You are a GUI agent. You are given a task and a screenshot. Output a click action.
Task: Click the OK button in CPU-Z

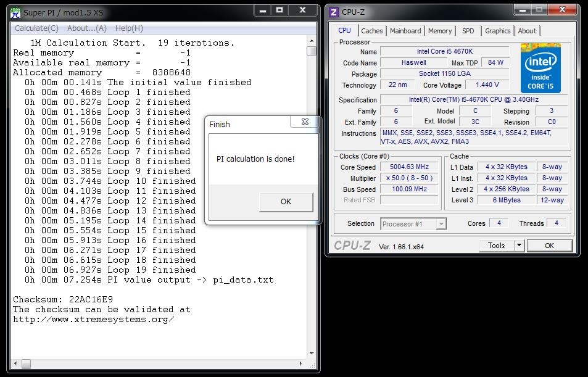[x=549, y=246]
